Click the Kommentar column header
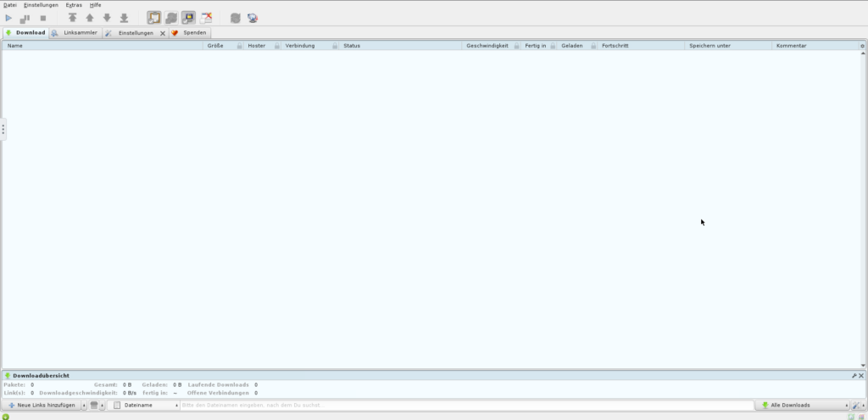Screen dimensions: 868x420 point(815,46)
